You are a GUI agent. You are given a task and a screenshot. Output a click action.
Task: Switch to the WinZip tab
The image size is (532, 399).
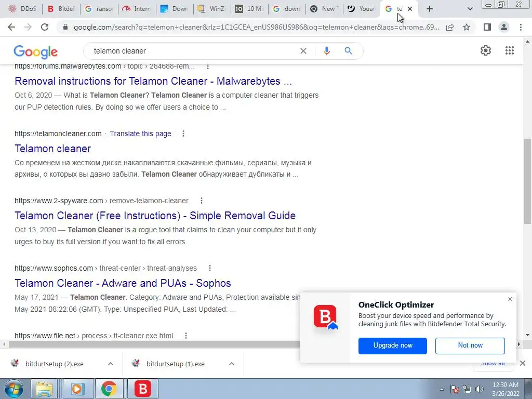(212, 9)
